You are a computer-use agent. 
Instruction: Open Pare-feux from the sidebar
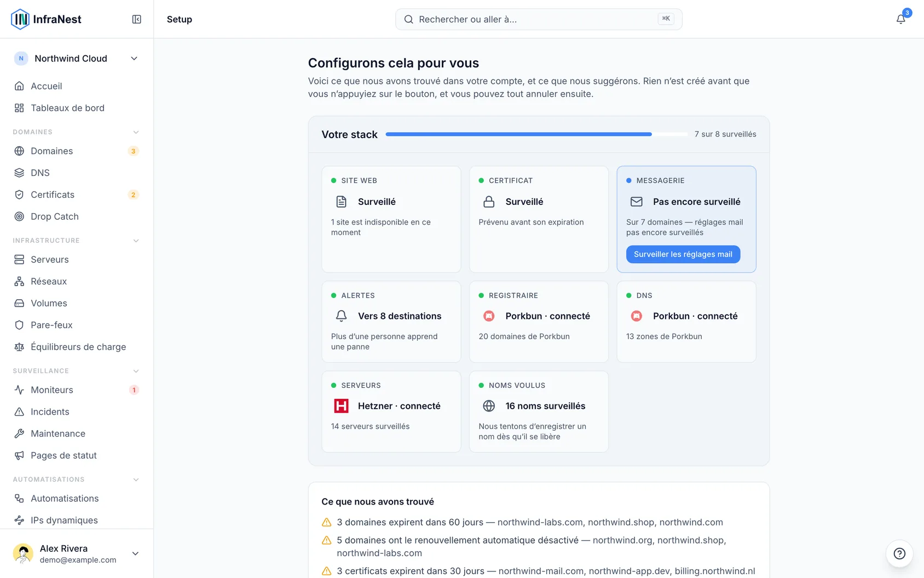pyautogui.click(x=77, y=325)
